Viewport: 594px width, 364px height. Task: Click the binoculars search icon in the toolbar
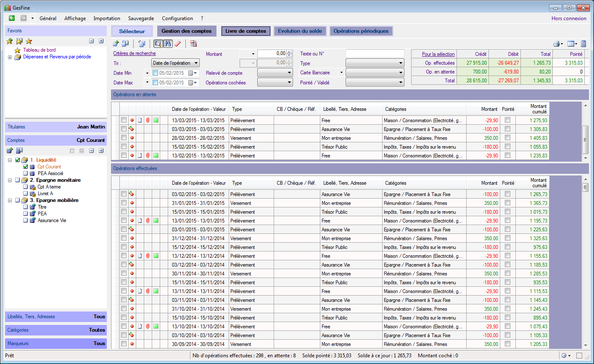[x=168, y=44]
